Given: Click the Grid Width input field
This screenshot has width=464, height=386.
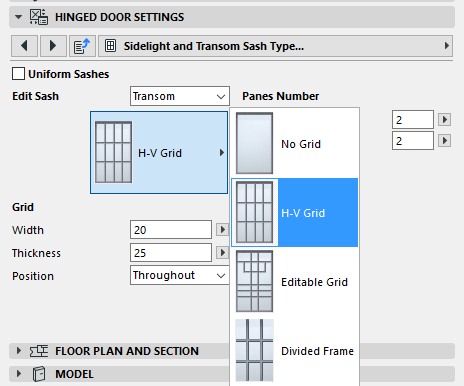Looking at the screenshot, I should point(171,230).
